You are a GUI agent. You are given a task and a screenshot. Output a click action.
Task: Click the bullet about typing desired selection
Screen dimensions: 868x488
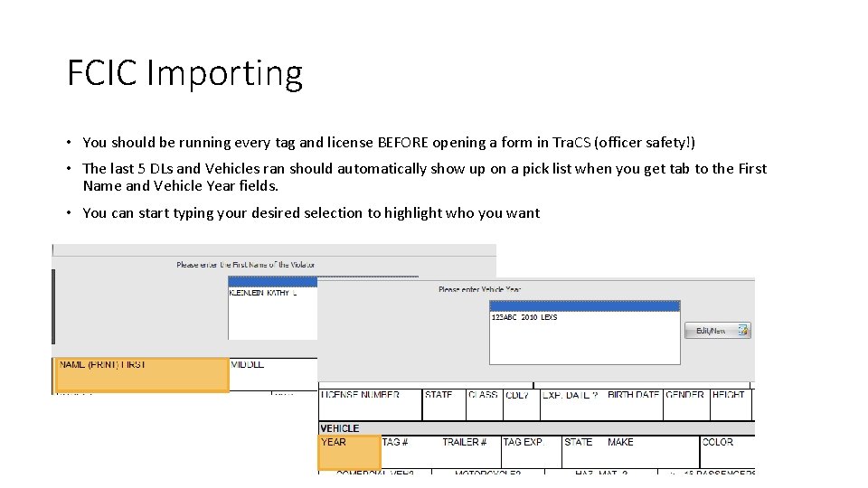311,213
